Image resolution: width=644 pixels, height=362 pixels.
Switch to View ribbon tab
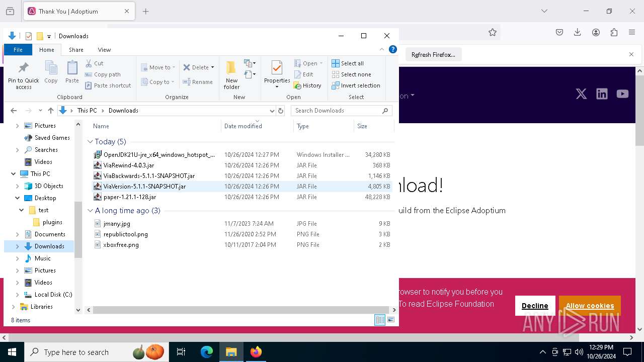pyautogui.click(x=104, y=50)
